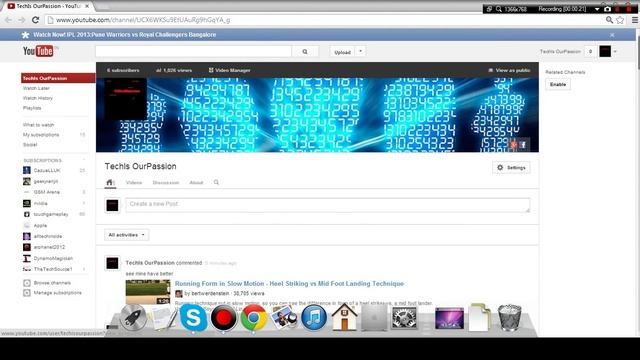640x360 pixels.
Task: Open CazuaLLUK subscription
Action: click(x=47, y=170)
